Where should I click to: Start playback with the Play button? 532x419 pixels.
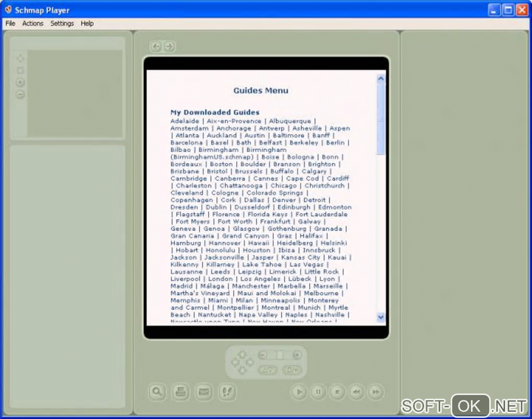click(x=299, y=392)
